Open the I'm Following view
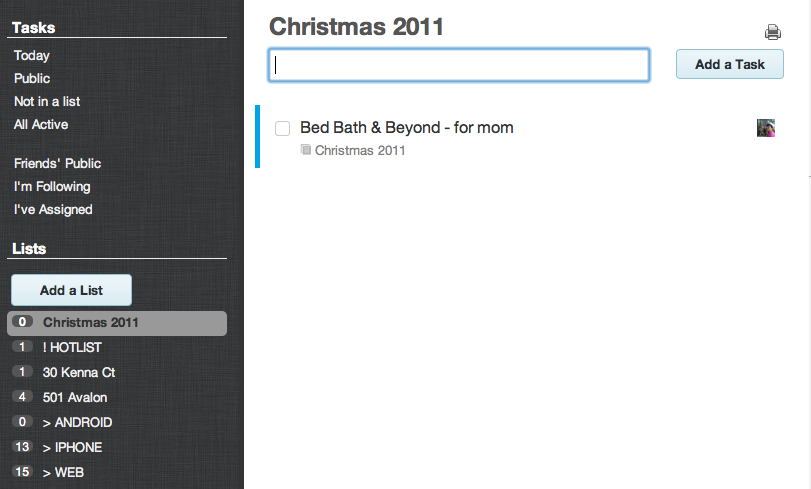 click(52, 186)
